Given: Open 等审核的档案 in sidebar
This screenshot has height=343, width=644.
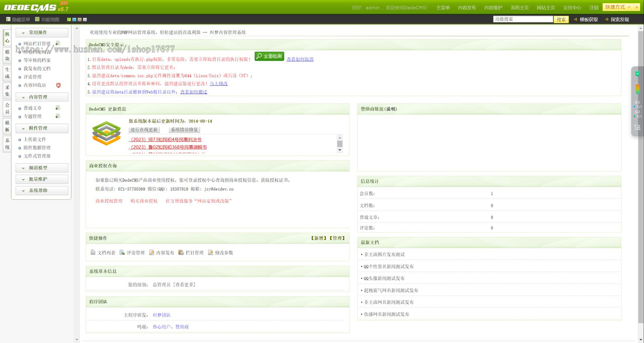Looking at the screenshot, I should [x=37, y=60].
